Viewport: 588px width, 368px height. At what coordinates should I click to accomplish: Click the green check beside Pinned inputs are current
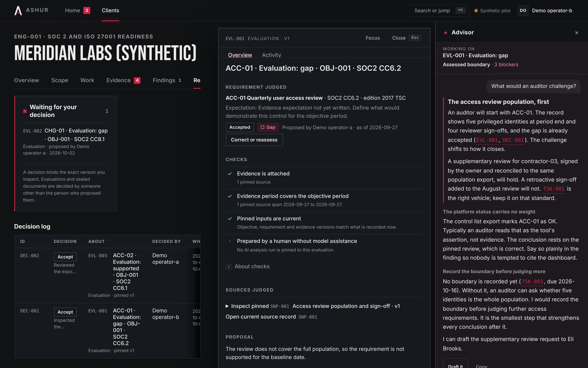pos(230,219)
